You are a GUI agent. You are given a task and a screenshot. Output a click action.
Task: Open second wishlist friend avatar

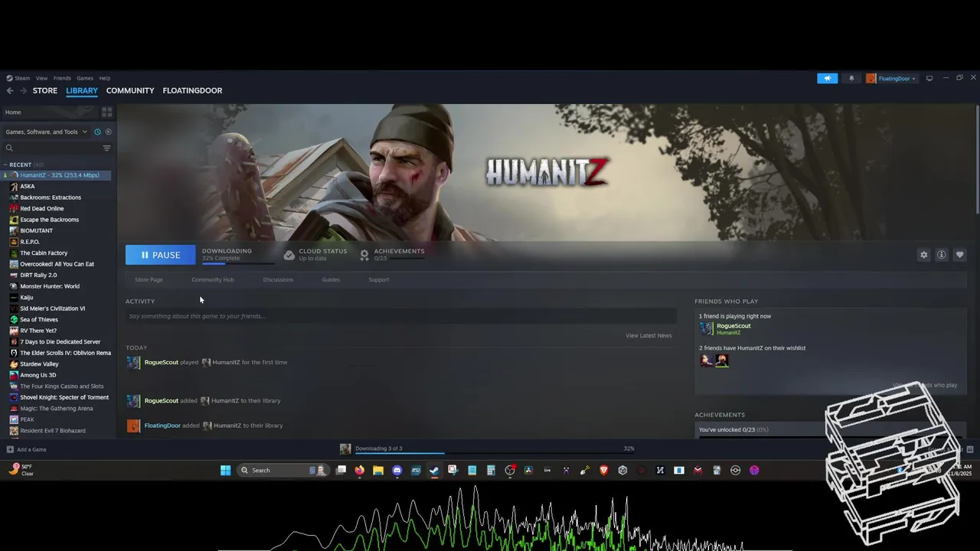click(x=721, y=360)
